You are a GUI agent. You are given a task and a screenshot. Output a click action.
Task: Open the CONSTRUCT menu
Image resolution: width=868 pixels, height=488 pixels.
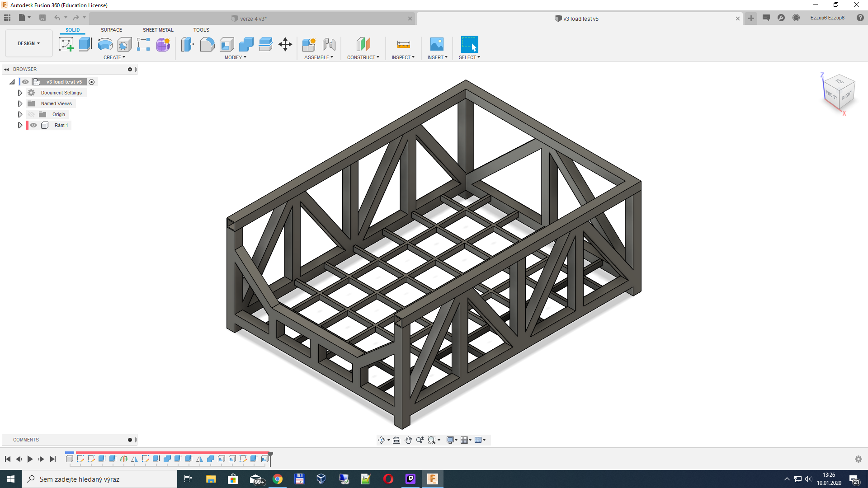click(363, 57)
